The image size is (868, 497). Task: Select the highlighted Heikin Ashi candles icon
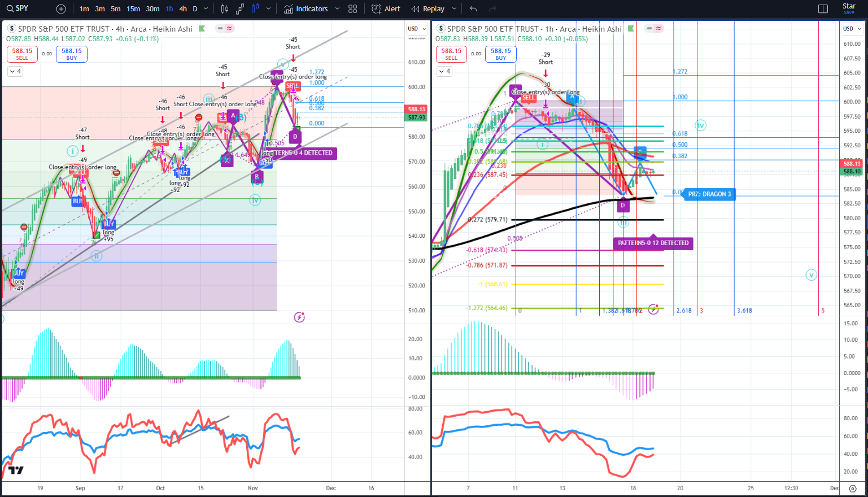tap(255, 9)
